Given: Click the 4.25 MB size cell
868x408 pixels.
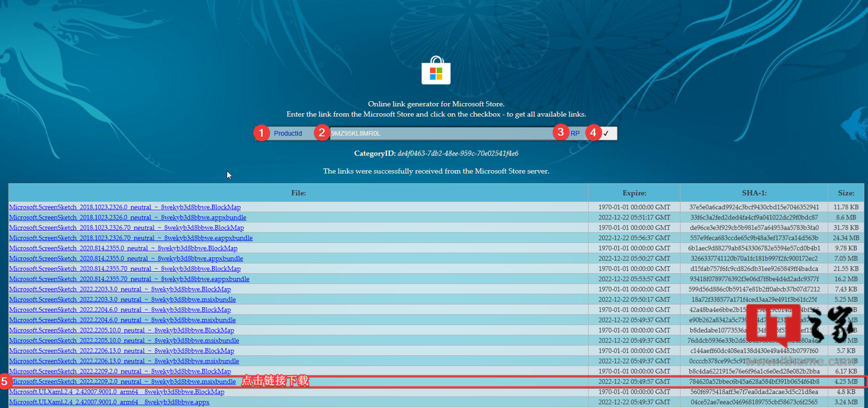Looking at the screenshot, I should (x=846, y=381).
